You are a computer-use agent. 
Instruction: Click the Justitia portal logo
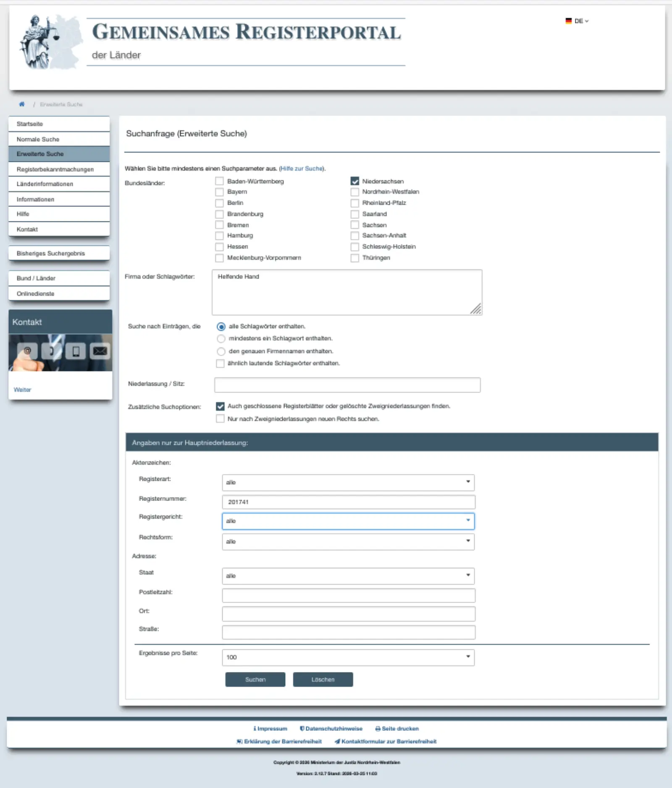[x=50, y=42]
